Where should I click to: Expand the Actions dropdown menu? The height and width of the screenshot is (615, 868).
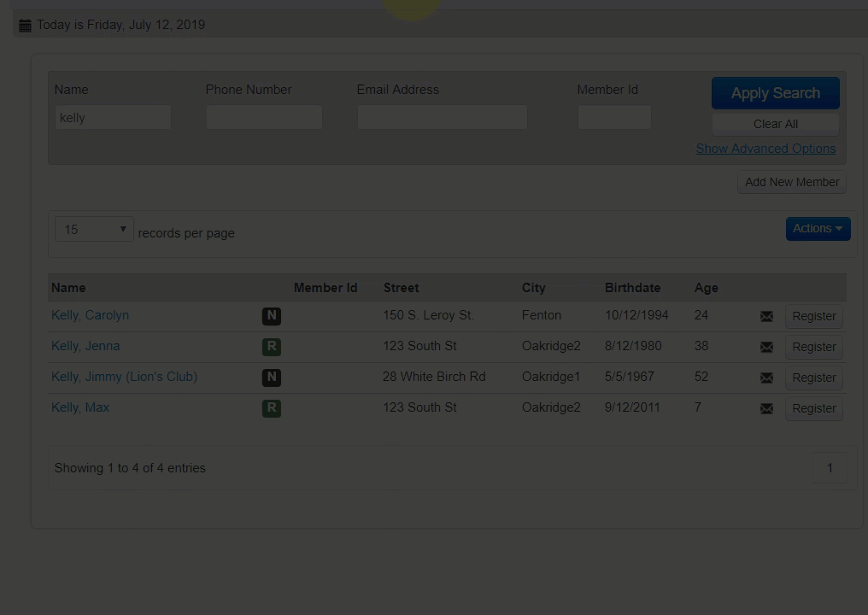pos(818,228)
